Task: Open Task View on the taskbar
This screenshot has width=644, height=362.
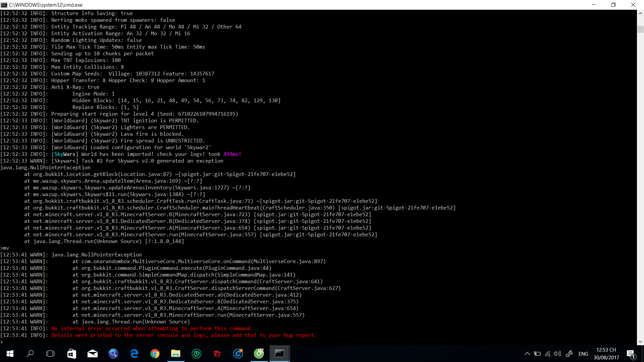Action: pyautogui.click(x=50, y=354)
